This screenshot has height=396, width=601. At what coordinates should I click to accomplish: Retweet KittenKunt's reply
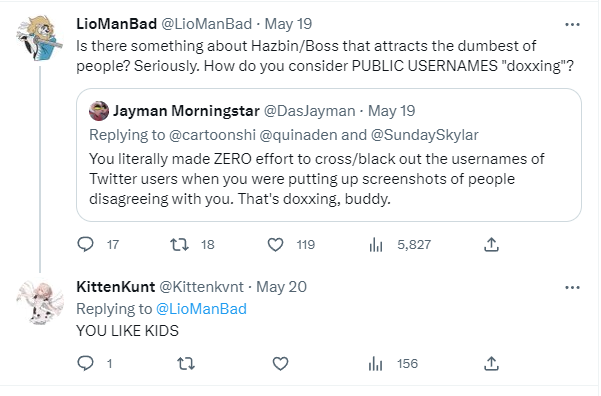tap(186, 363)
